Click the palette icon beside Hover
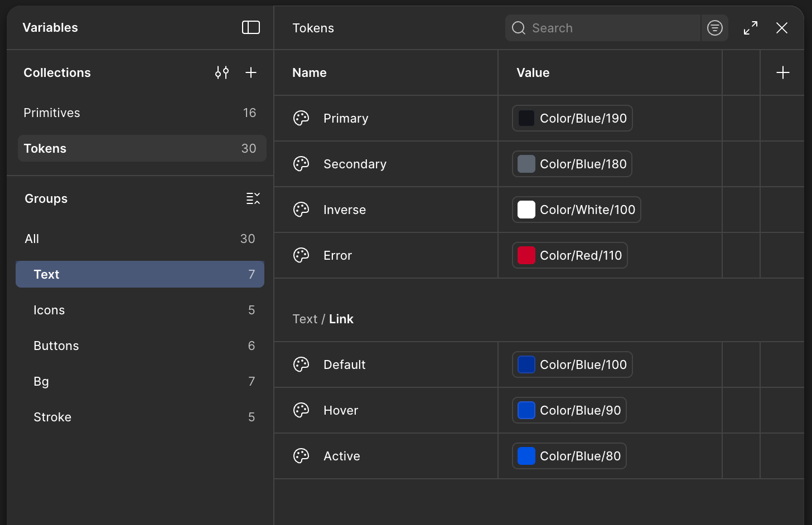The width and height of the screenshot is (812, 525). pyautogui.click(x=301, y=410)
